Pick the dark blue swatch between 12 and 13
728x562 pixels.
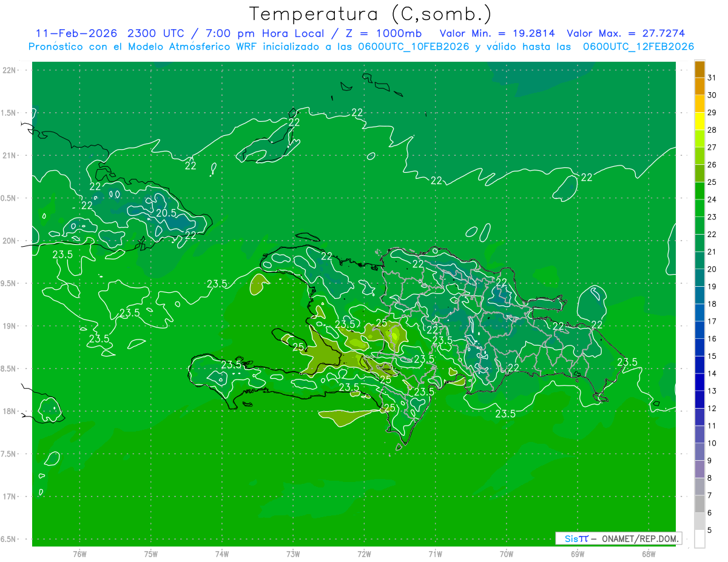click(x=699, y=400)
